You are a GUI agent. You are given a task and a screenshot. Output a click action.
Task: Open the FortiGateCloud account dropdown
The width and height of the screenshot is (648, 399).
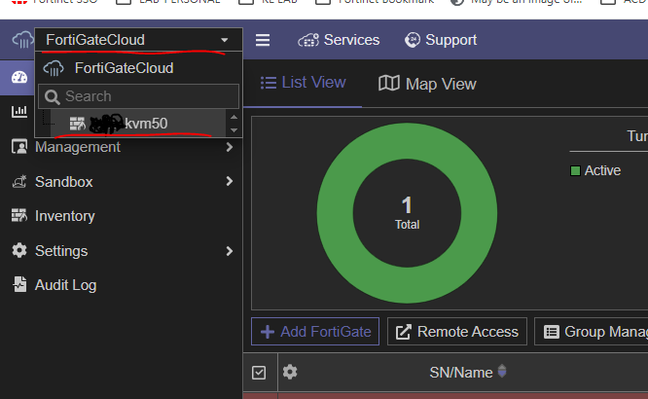138,40
